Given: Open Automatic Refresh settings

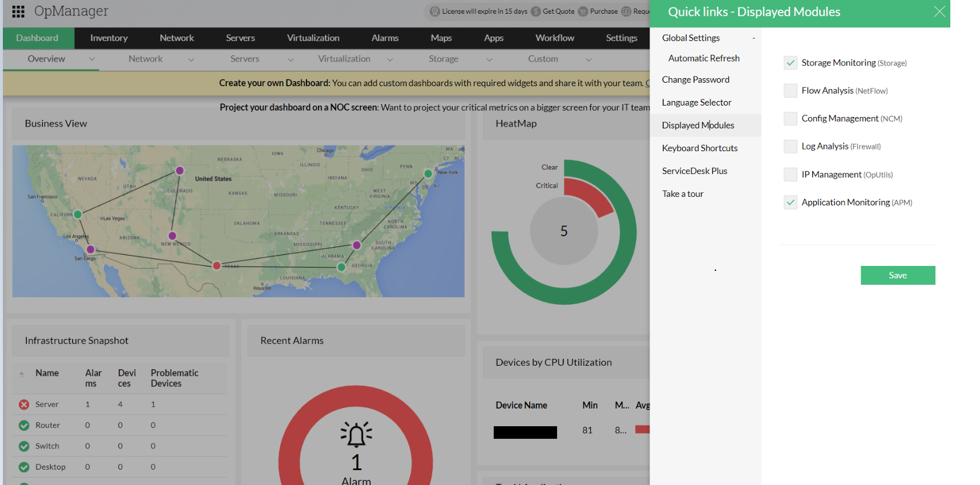Looking at the screenshot, I should click(704, 58).
